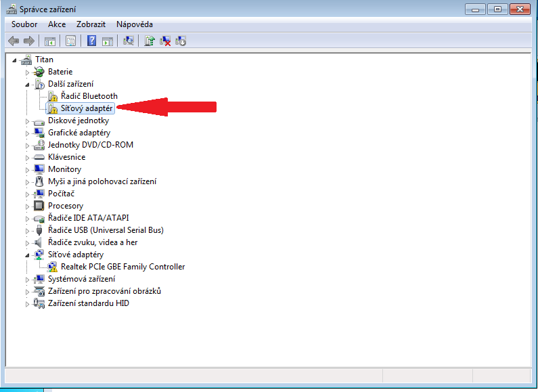Expand the Baterie category

click(28, 72)
